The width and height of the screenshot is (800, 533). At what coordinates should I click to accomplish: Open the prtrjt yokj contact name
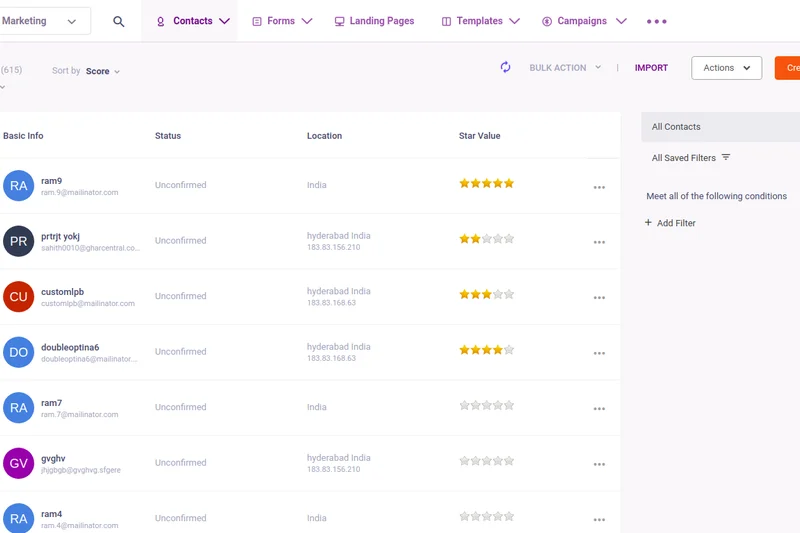coord(60,236)
